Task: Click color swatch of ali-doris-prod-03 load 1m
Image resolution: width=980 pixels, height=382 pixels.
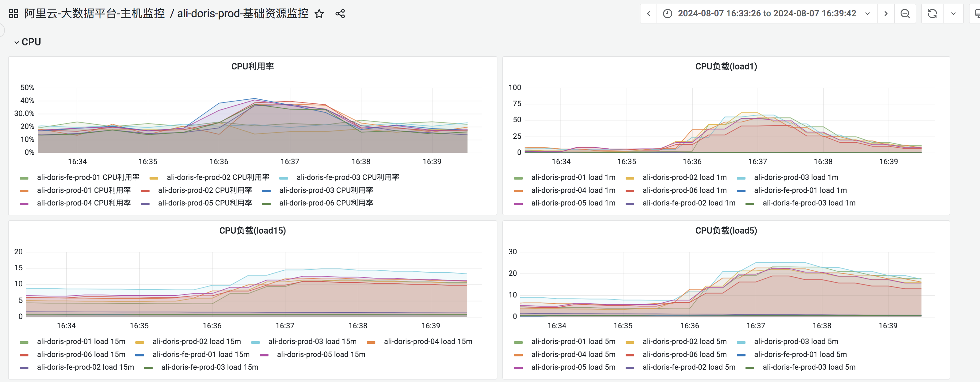Action: click(741, 178)
